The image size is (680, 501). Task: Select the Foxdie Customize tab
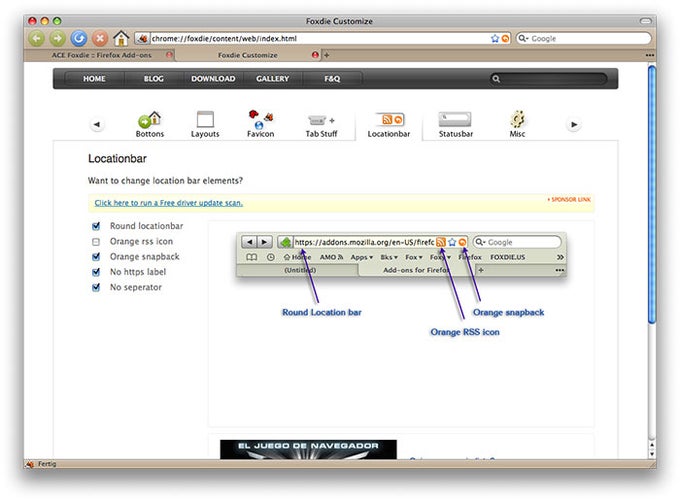[248, 55]
